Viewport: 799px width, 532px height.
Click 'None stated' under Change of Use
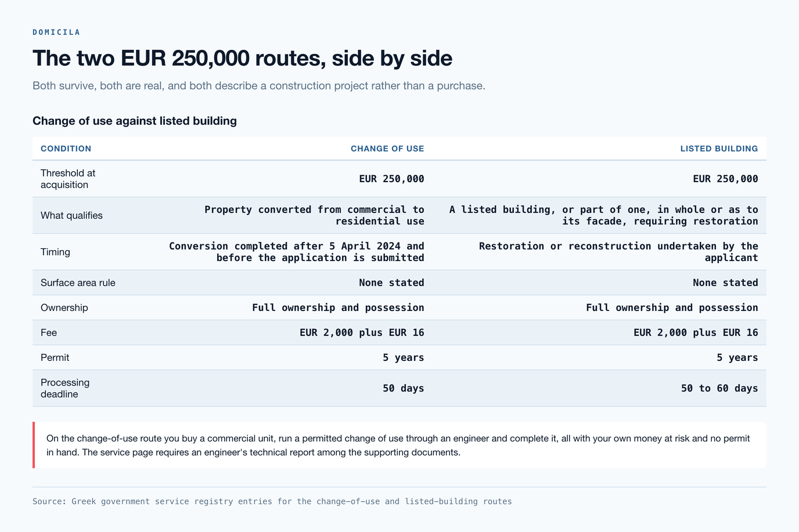coord(391,283)
